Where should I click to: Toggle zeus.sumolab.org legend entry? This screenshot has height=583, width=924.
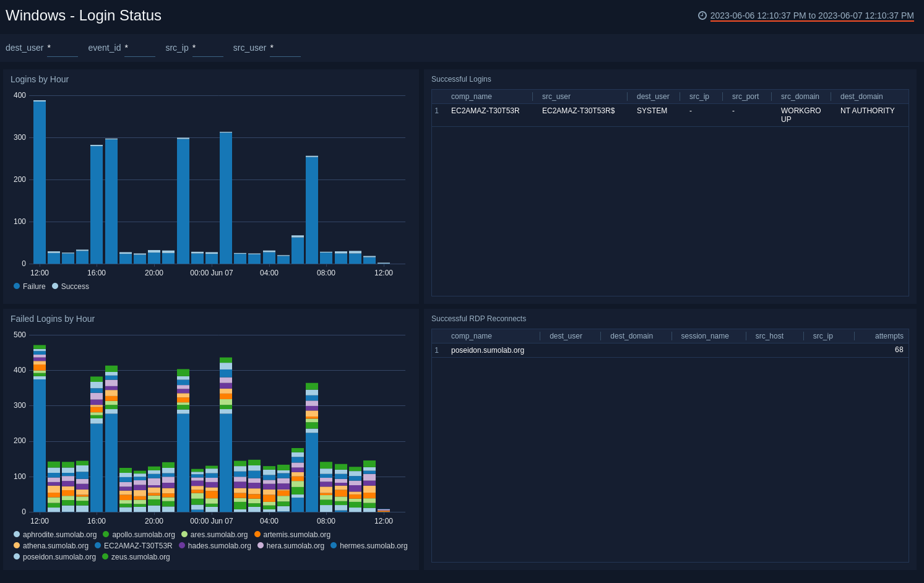[x=136, y=557]
